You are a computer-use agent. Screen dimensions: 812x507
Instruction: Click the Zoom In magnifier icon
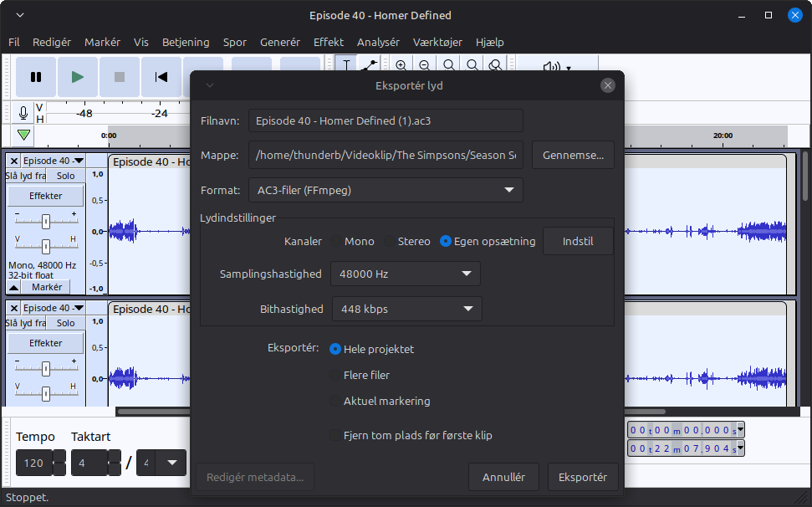coord(401,65)
